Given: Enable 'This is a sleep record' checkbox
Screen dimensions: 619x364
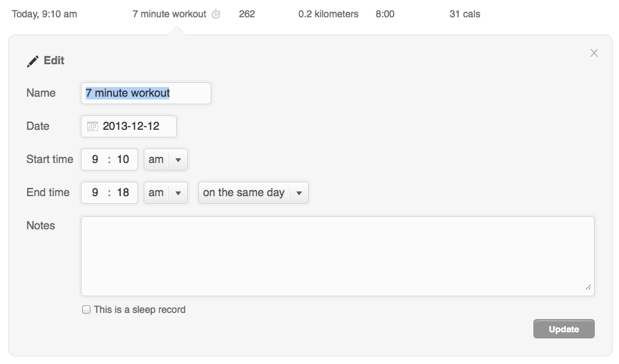Looking at the screenshot, I should 86,309.
